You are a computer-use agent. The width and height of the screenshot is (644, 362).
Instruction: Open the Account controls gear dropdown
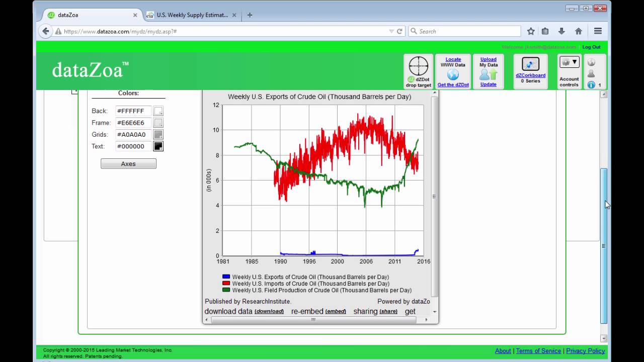click(570, 62)
